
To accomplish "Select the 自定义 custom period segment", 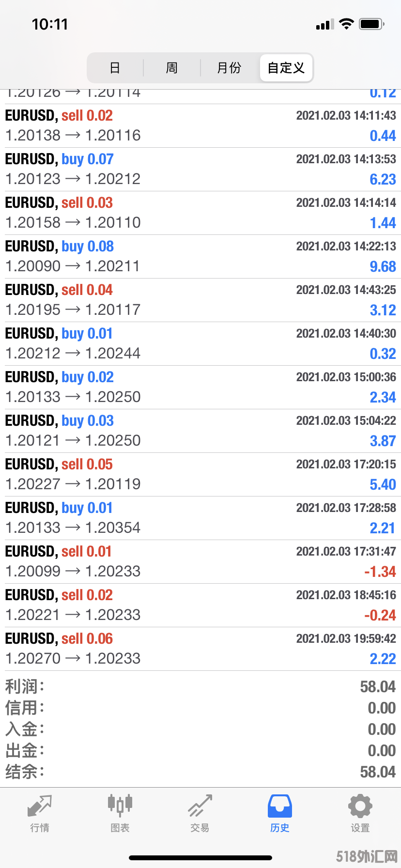I will click(x=286, y=68).
